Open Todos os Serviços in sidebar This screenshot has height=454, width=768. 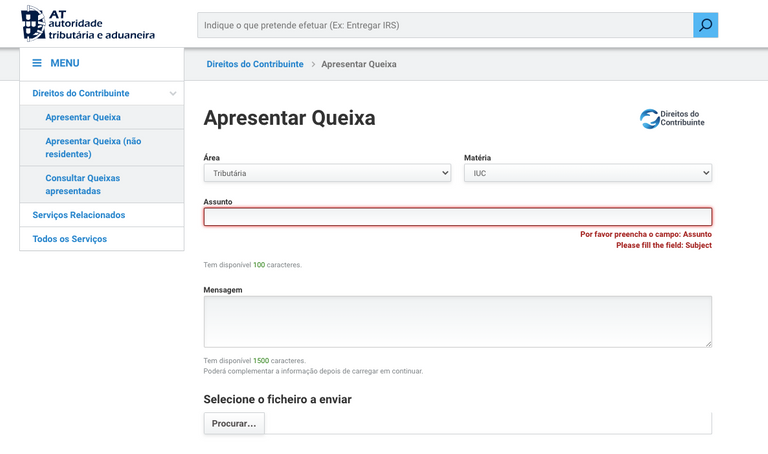click(70, 239)
